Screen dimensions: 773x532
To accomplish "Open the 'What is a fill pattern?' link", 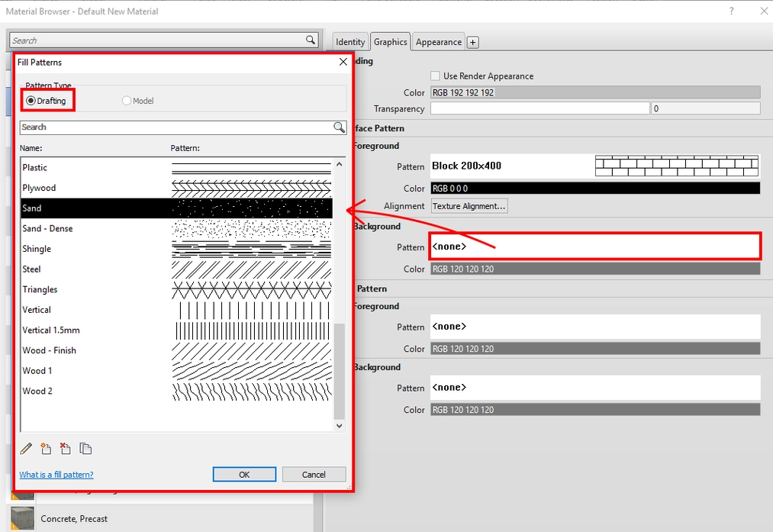I will [x=56, y=474].
